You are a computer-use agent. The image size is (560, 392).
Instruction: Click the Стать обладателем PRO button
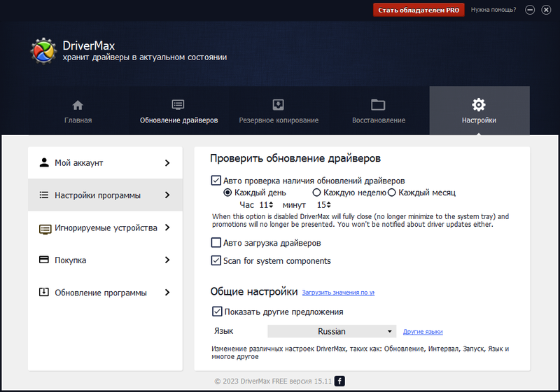tap(418, 10)
